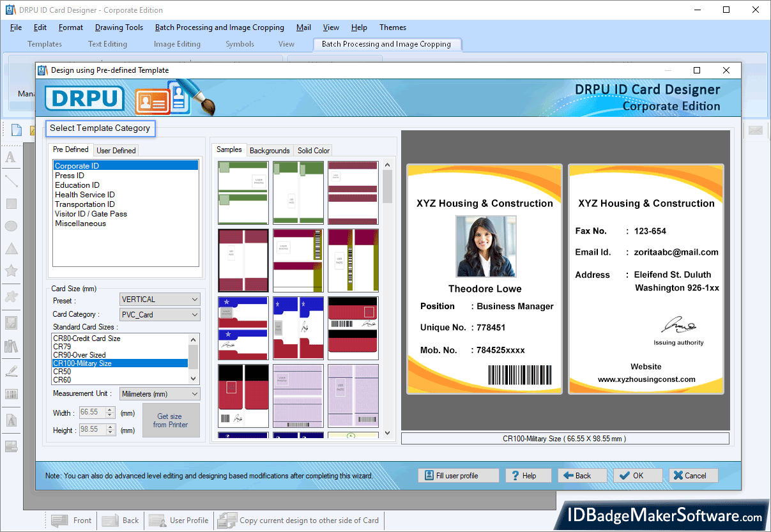771x532 pixels.
Task: Select the User Defined tab
Action: pyautogui.click(x=116, y=149)
